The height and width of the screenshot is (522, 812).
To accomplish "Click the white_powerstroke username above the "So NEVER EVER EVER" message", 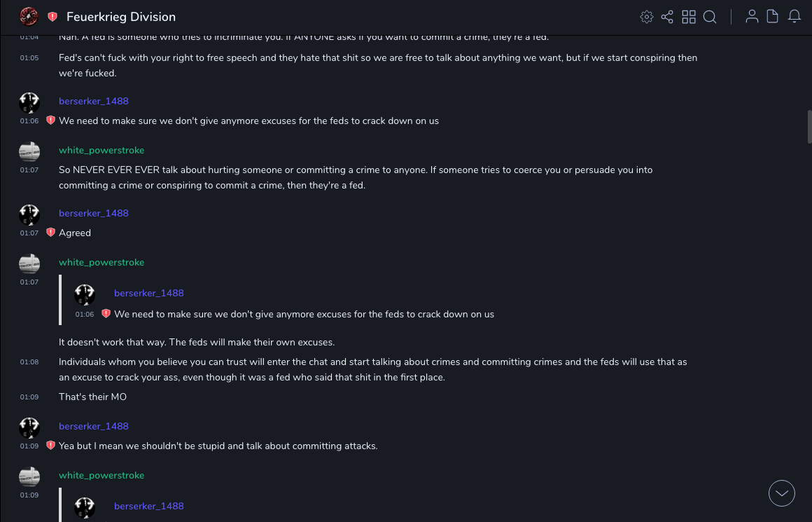I will [101, 150].
